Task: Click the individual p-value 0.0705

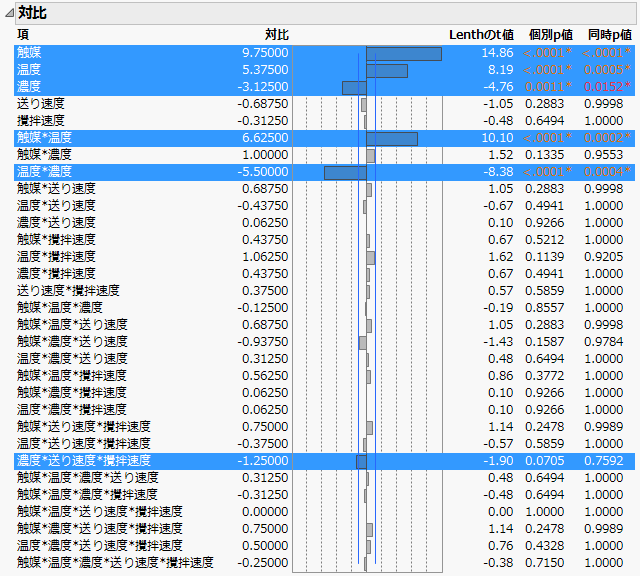Action: pyautogui.click(x=550, y=460)
